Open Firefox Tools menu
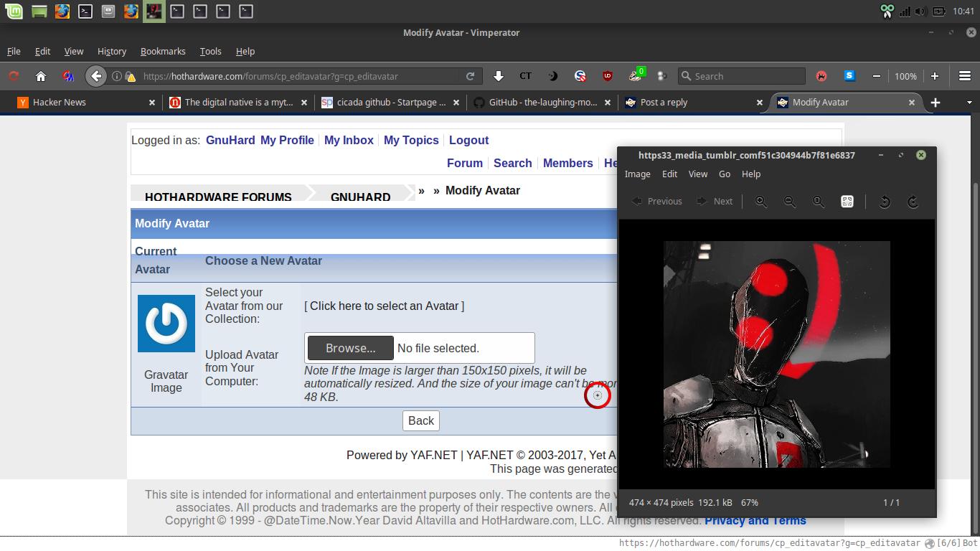This screenshot has width=980, height=551. click(210, 52)
